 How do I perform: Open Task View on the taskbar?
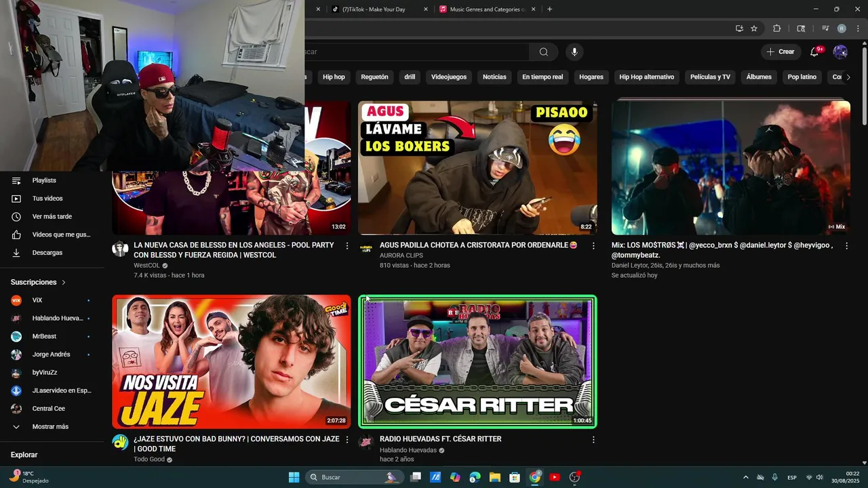click(416, 477)
